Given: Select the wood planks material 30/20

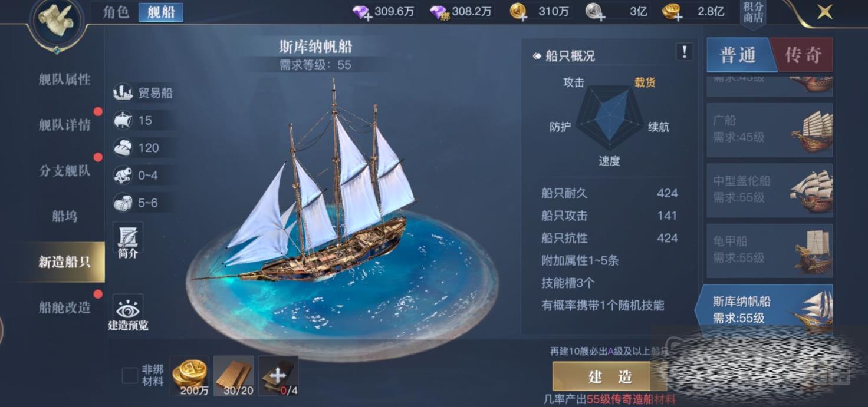Looking at the screenshot, I should (234, 375).
